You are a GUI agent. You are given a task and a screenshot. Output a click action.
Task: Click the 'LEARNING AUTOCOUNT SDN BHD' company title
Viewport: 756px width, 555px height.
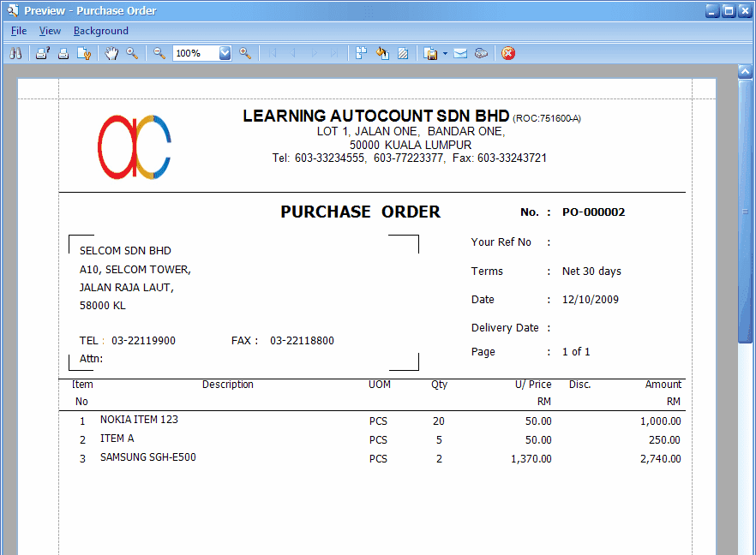click(376, 116)
